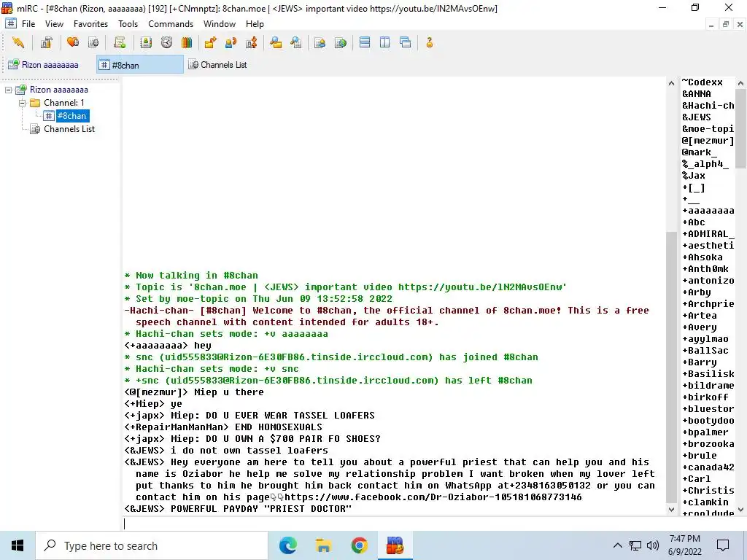Click the chat scrollbar down arrow
Viewport: 747px width, 560px height.
(x=671, y=510)
